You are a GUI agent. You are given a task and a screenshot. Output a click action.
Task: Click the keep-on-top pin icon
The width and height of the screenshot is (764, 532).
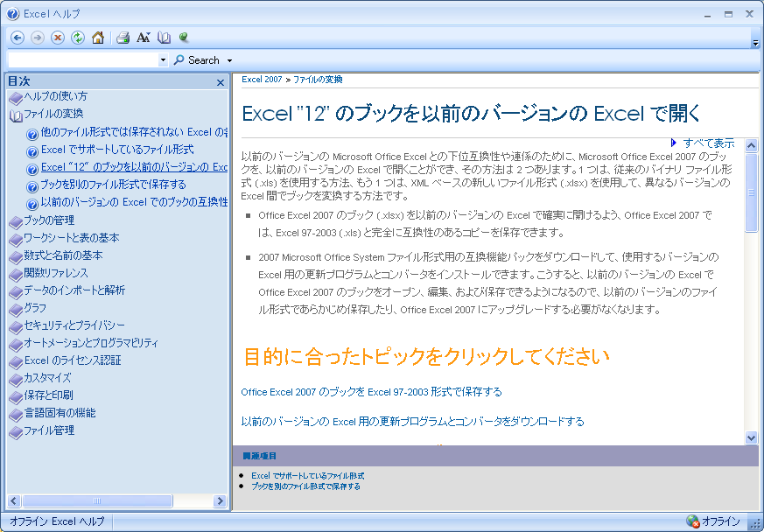[183, 37]
